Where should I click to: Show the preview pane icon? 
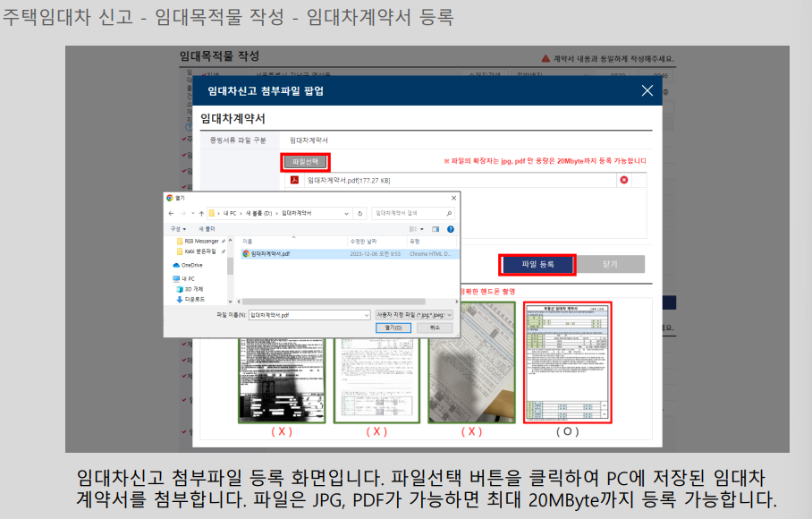point(434,227)
